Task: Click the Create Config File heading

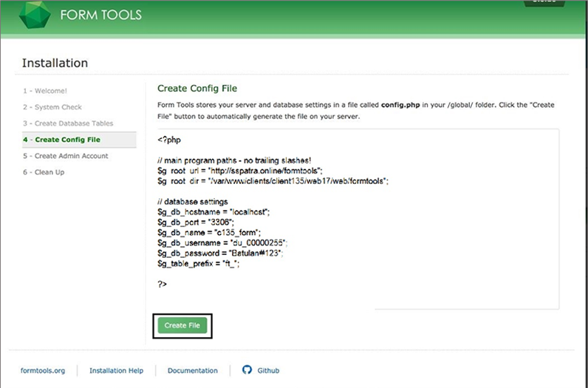Action: (197, 88)
